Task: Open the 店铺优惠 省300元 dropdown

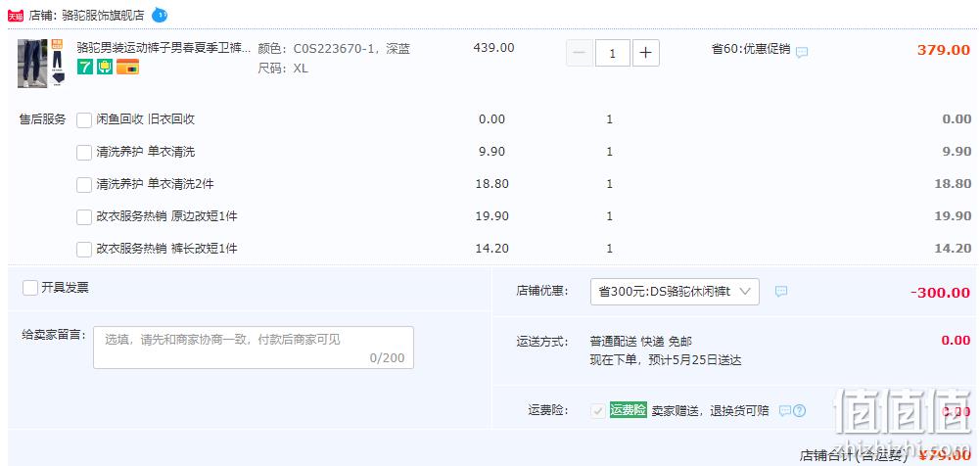Action: click(x=675, y=292)
